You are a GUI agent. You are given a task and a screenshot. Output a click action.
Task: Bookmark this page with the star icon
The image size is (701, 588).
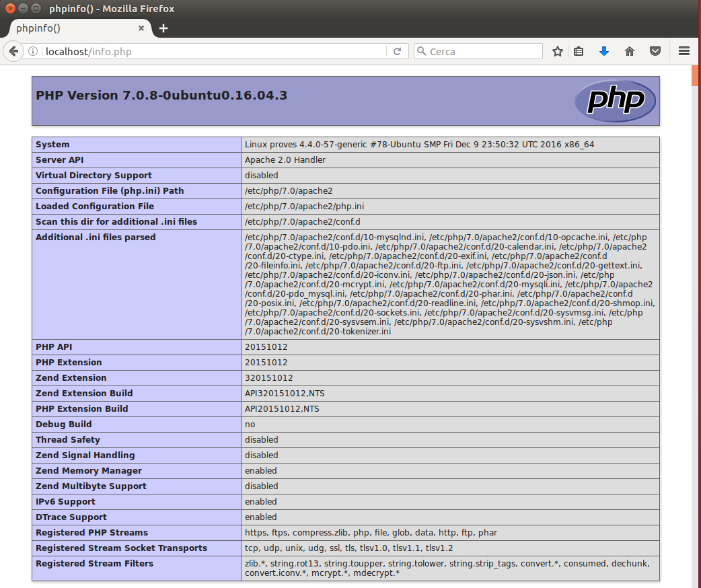[x=557, y=51]
